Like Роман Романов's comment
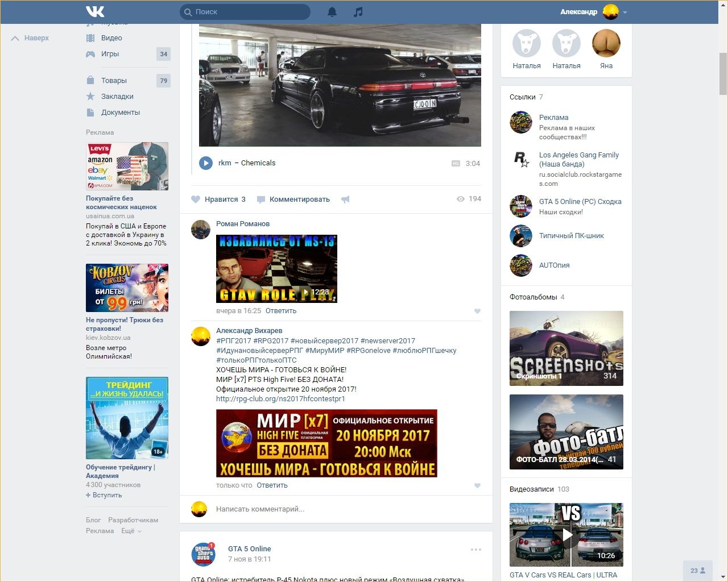Image resolution: width=728 pixels, height=582 pixels. click(x=477, y=311)
